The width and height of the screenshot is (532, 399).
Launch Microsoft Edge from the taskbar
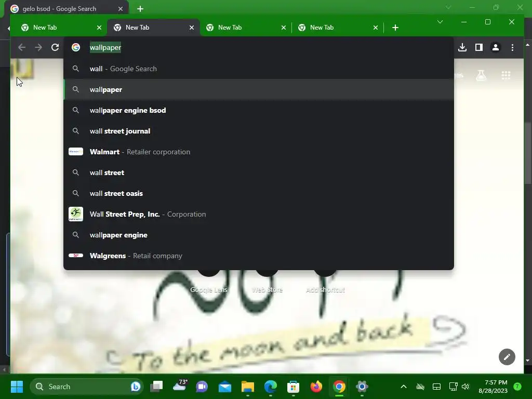[x=270, y=387]
